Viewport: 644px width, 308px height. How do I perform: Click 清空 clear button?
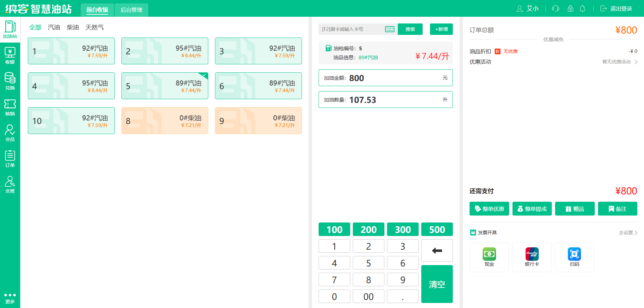click(437, 284)
